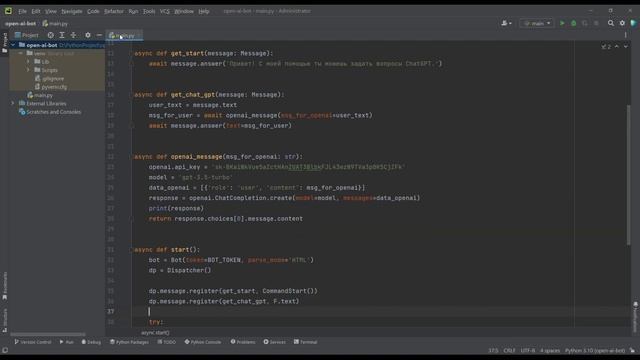The width and height of the screenshot is (640, 360).
Task: Open the Run menu
Action: coord(133,11)
